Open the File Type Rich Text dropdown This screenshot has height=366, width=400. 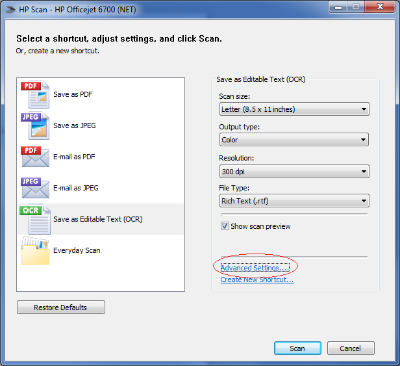[294, 201]
